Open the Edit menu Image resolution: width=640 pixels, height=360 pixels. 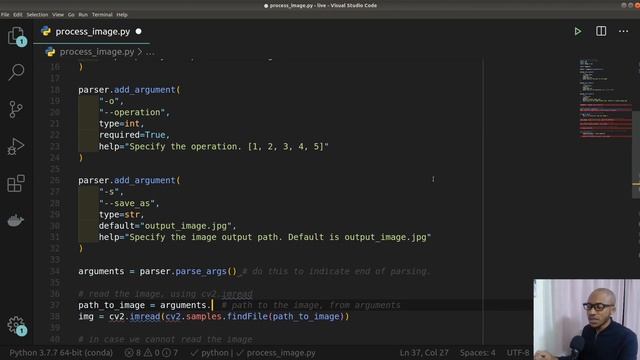[18, 14]
